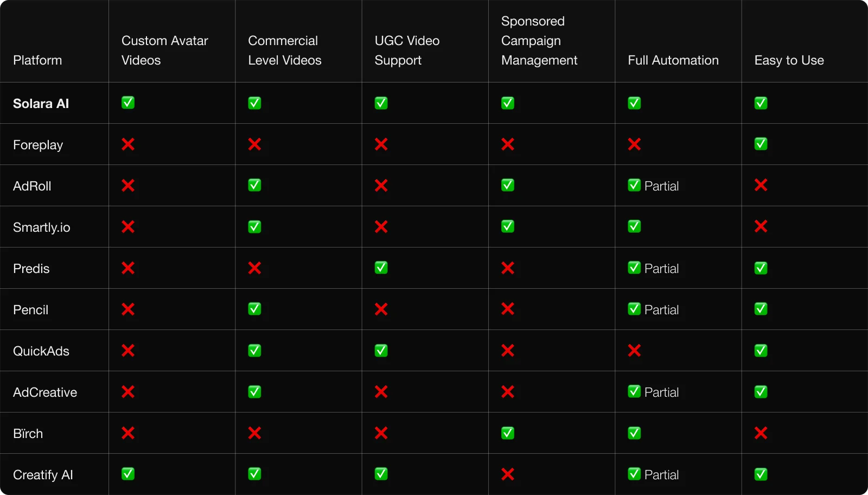Image resolution: width=868 pixels, height=495 pixels.
Task: Click Creatify AI's Sponsored Campaign red X
Action: point(508,474)
